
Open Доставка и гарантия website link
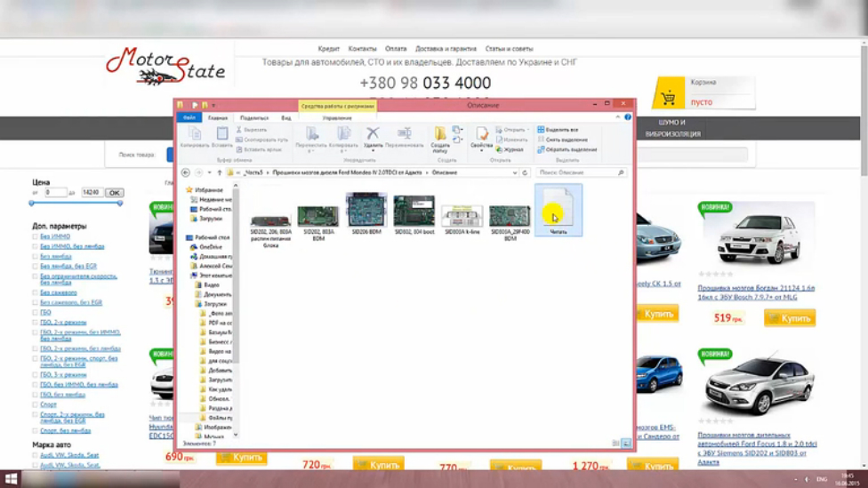coord(446,49)
